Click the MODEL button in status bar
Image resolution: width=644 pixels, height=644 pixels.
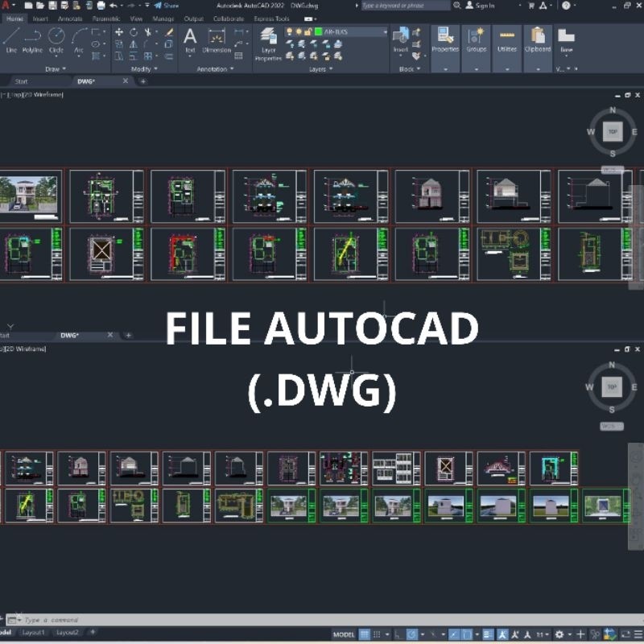click(x=344, y=634)
